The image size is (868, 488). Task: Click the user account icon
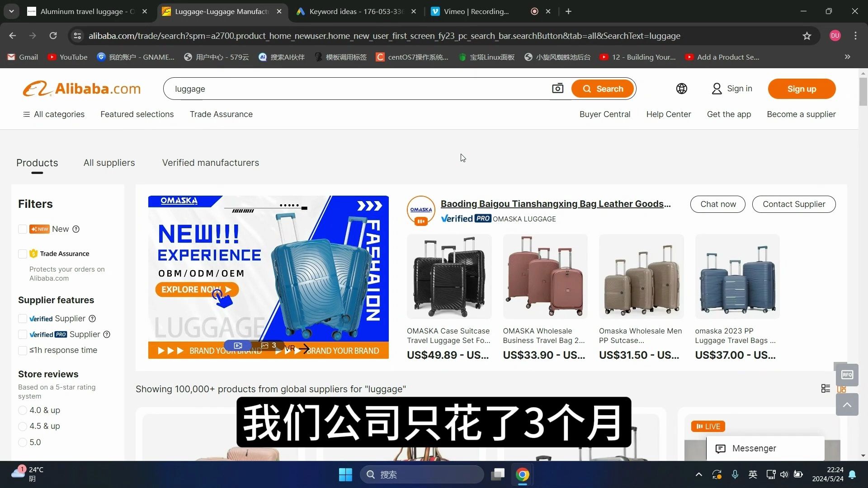click(716, 88)
